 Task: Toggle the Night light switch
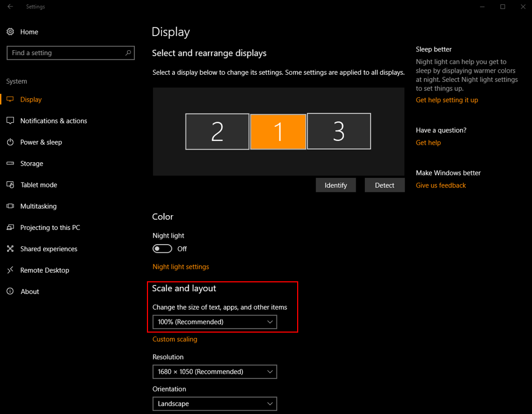(x=162, y=249)
